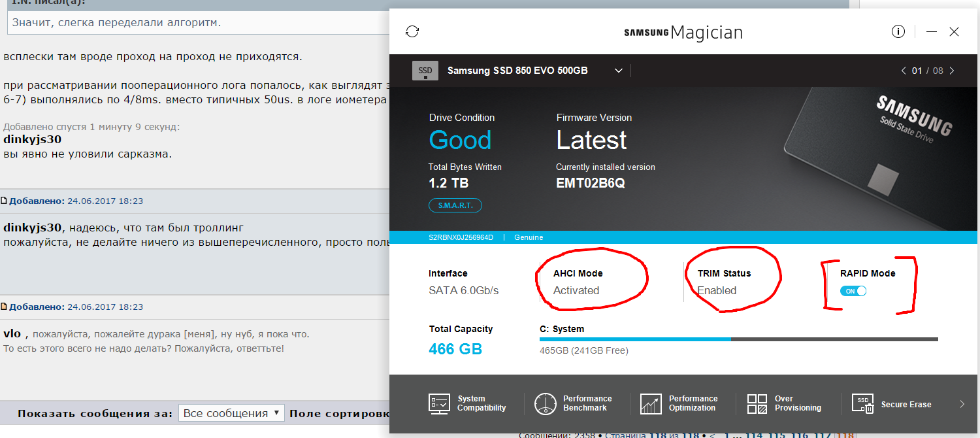Image resolution: width=980 pixels, height=438 pixels.
Task: Click 'Latest' firmware version text
Action: pos(591,140)
